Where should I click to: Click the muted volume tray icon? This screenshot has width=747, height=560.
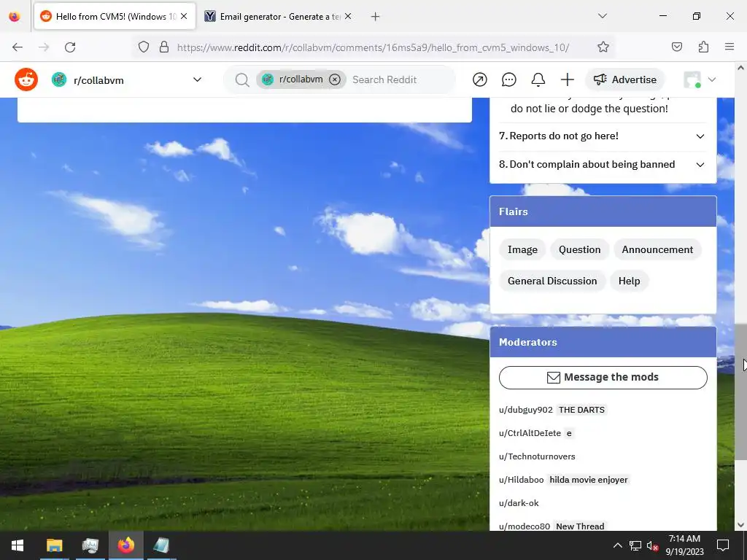[x=652, y=545]
